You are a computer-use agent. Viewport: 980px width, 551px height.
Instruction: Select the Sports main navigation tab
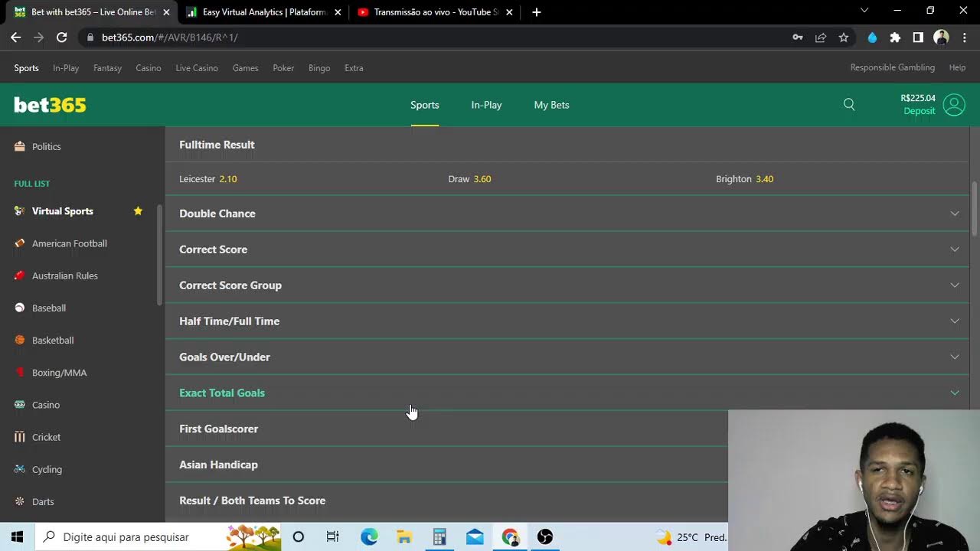(424, 105)
